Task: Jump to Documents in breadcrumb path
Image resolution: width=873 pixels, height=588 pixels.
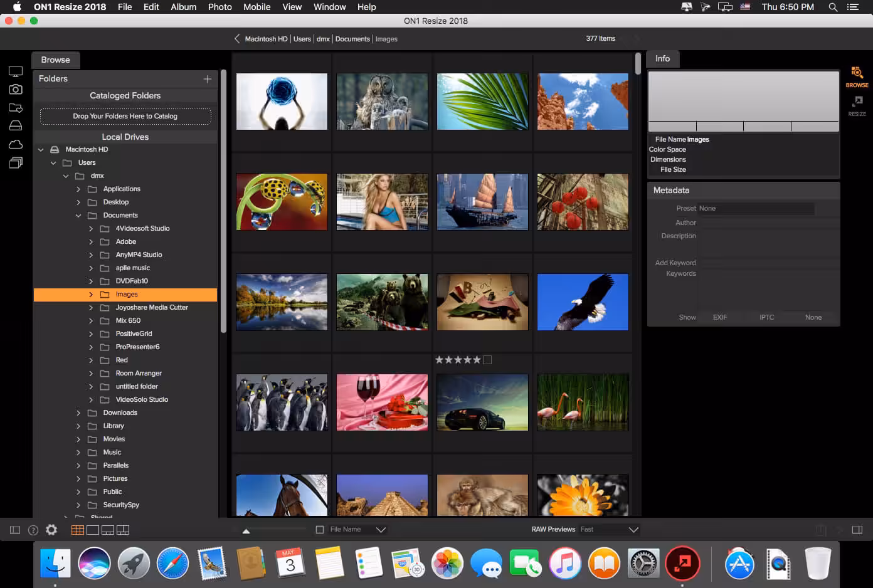Action: (x=352, y=39)
